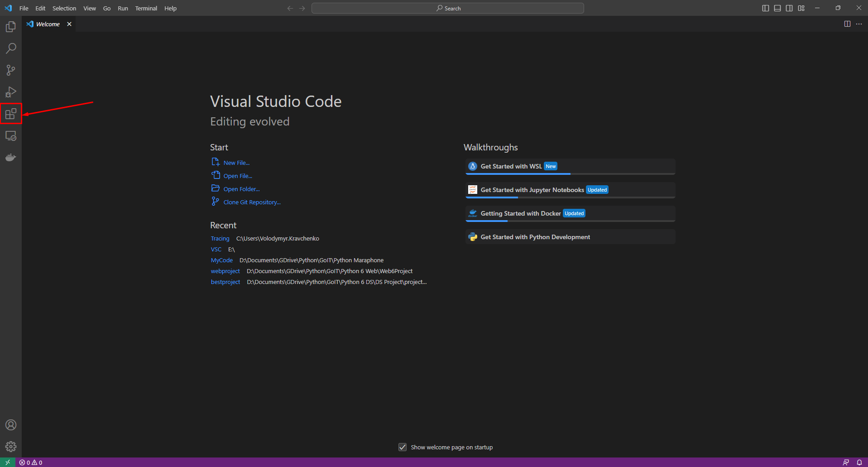Click the Open File... link
The image size is (868, 467).
[x=238, y=176]
